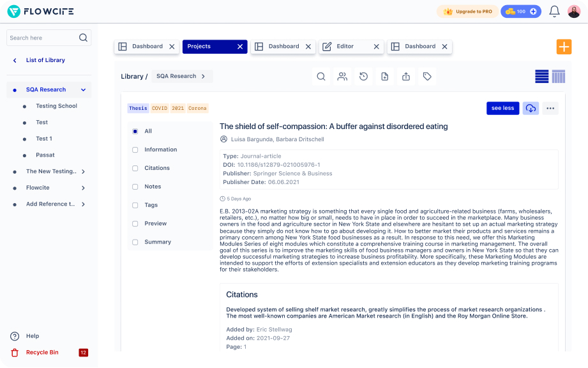The width and height of the screenshot is (588, 368).
Task: Open the collaborators people icon
Action: [342, 77]
